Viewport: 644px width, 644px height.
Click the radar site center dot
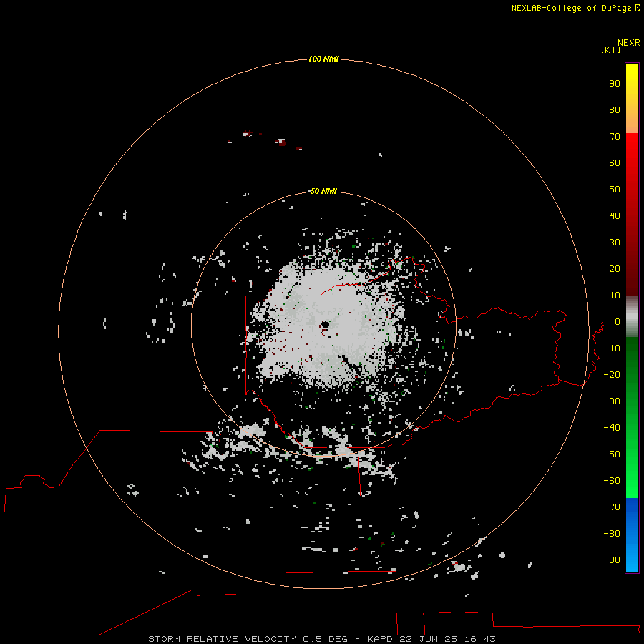(325, 325)
